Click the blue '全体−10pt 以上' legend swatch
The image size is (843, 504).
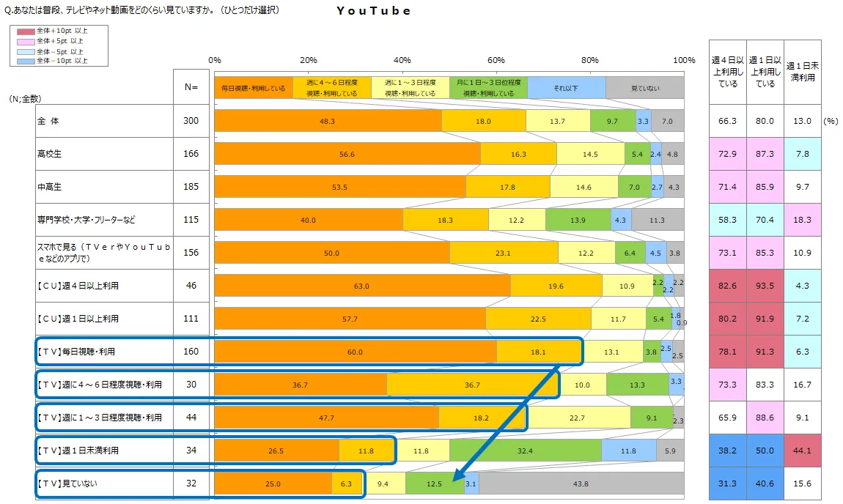click(26, 62)
